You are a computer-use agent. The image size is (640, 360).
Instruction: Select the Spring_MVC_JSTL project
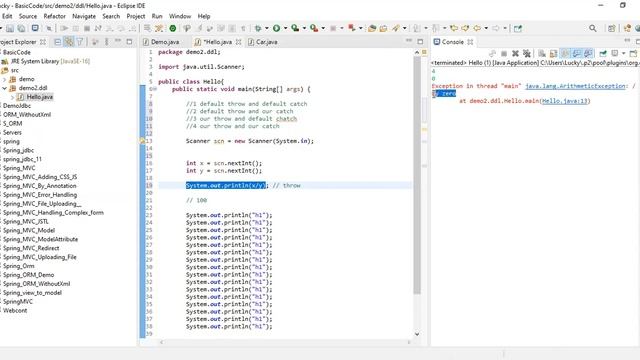point(26,221)
